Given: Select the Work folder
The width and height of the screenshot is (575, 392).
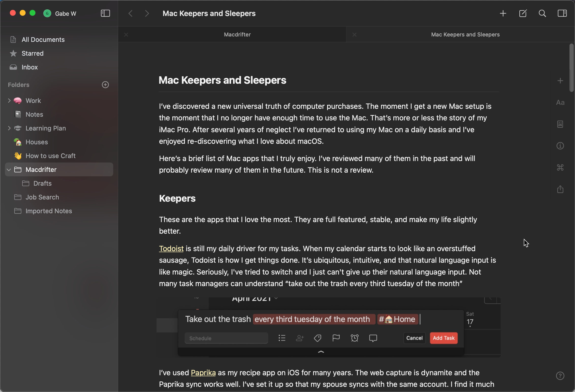Looking at the screenshot, I should point(59,100).
